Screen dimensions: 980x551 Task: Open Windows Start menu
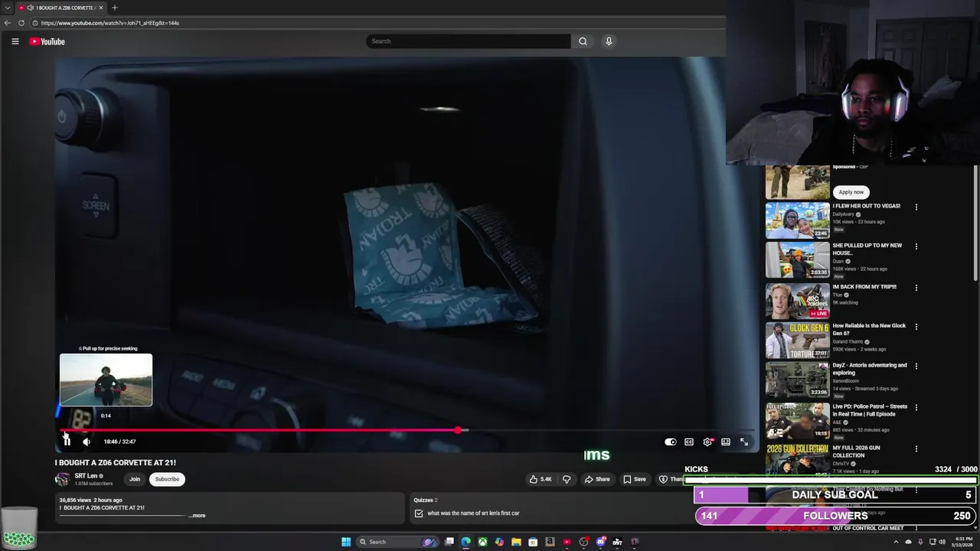(346, 542)
